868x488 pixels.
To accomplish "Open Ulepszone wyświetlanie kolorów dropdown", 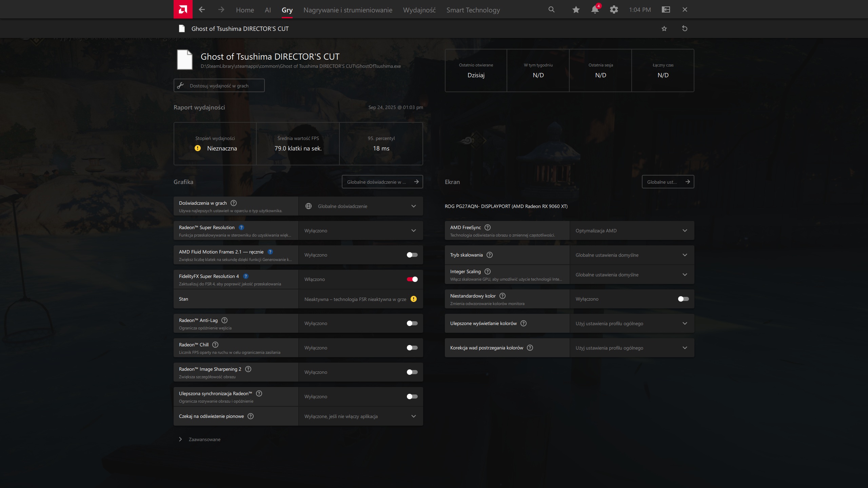I will click(632, 323).
